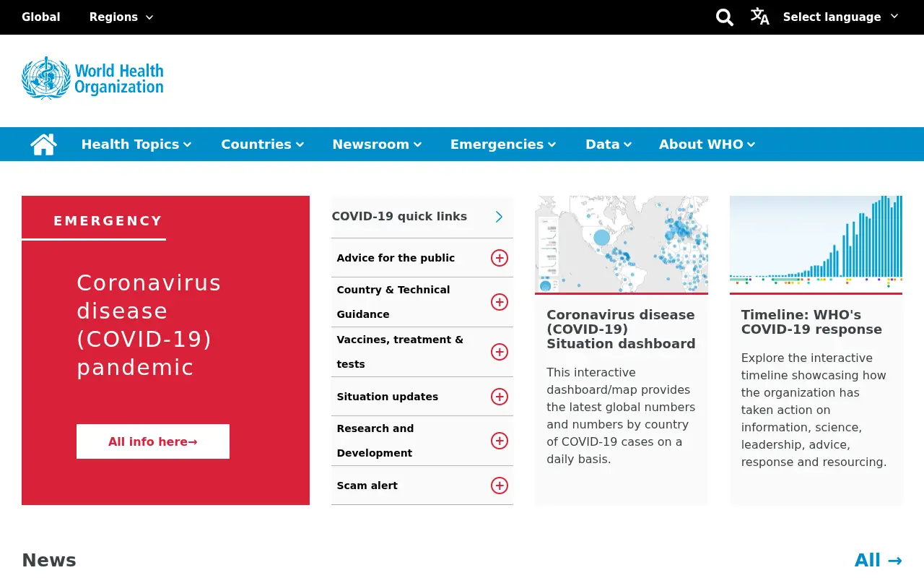Viewport: 924px width, 578px height.
Task: Click the COVID-19 quick links arrow
Action: (499, 217)
